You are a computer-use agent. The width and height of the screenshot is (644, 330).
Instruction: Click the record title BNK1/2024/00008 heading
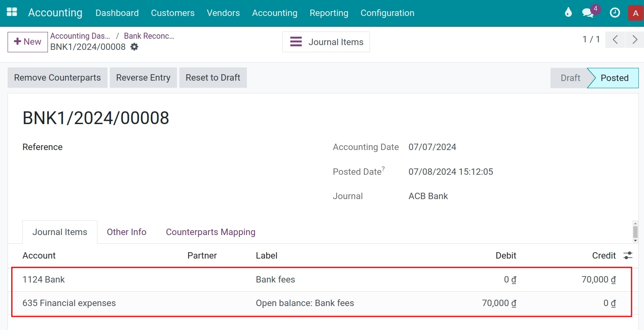coord(96,118)
